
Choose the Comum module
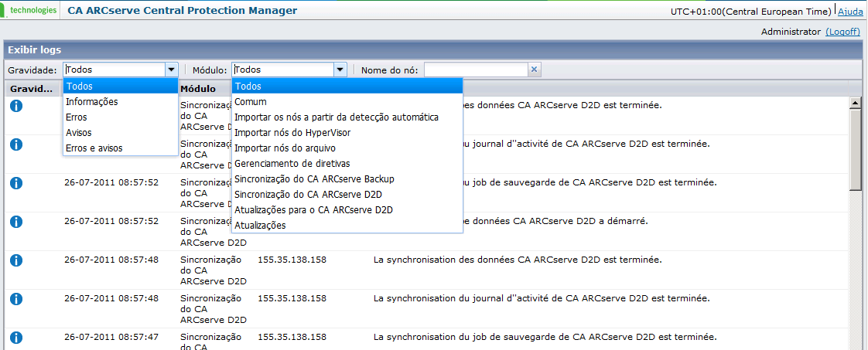[347, 102]
